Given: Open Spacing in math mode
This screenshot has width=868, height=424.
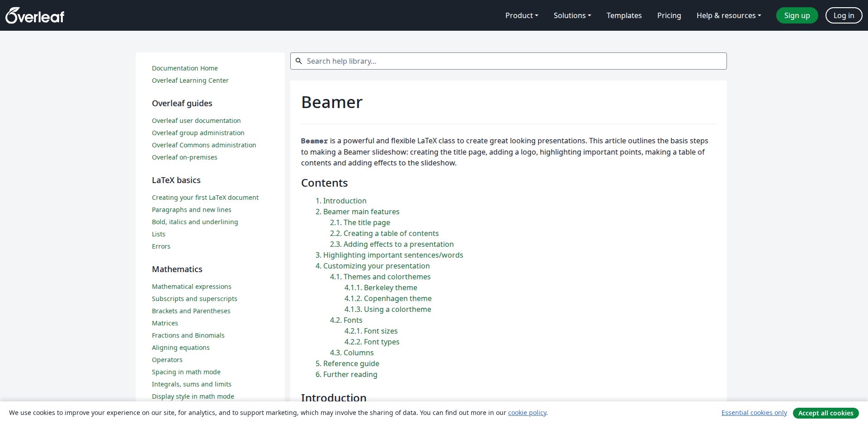Looking at the screenshot, I should (x=186, y=372).
